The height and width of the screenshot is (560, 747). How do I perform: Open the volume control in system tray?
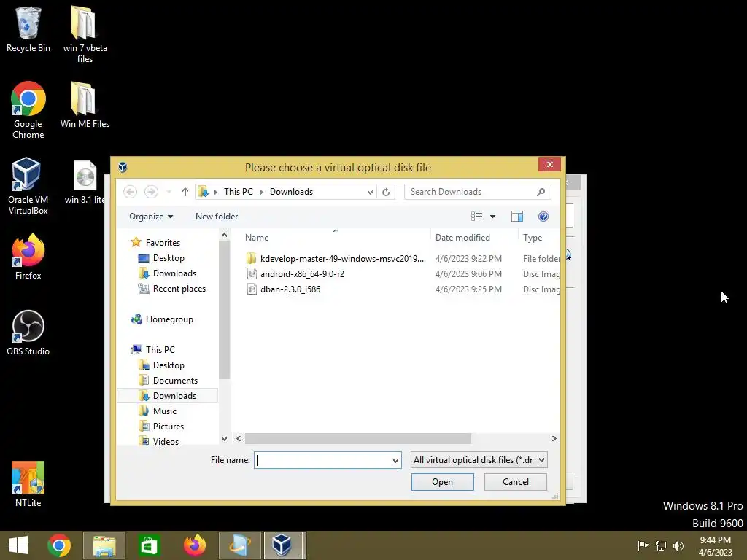(x=678, y=545)
